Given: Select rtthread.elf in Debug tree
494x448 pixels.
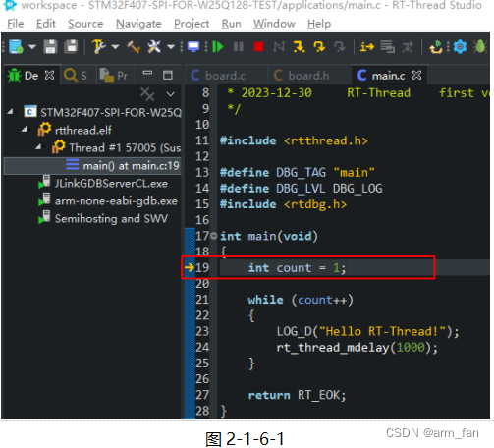Looking at the screenshot, I should tap(75, 130).
